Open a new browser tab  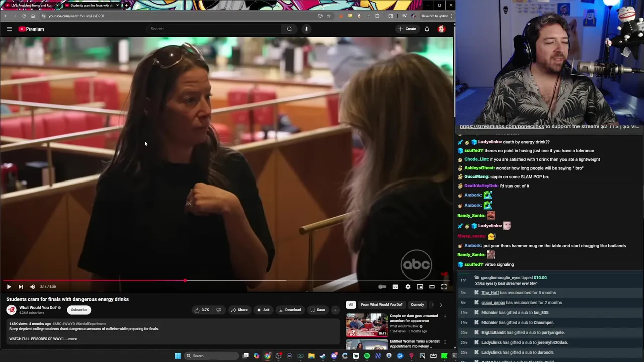click(x=126, y=5)
